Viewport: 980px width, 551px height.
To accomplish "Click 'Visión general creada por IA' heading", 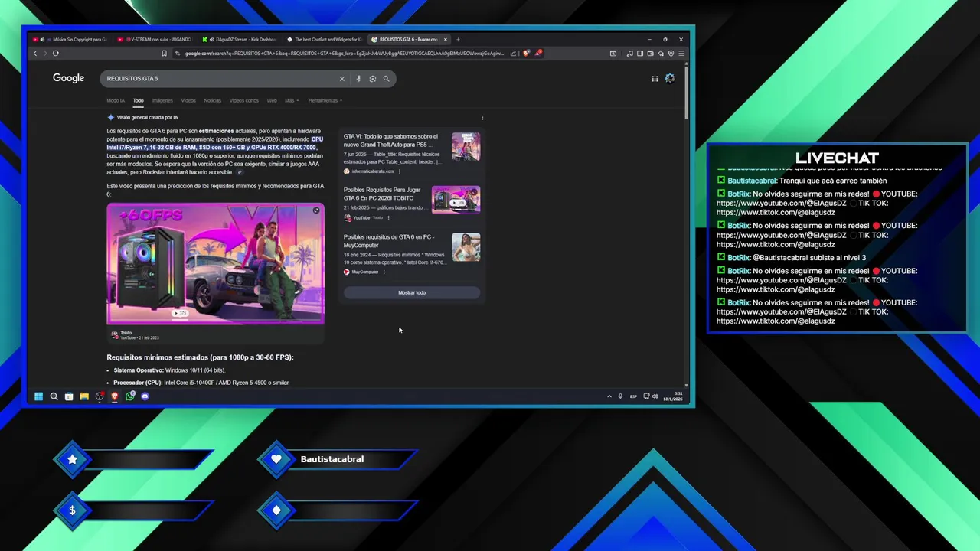I will click(x=147, y=118).
